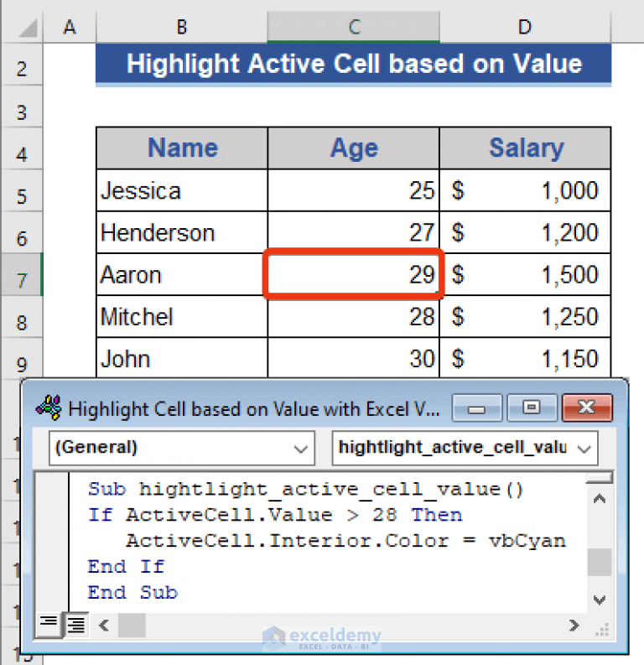The height and width of the screenshot is (665, 644).
Task: Select row 4 header
Action: click(x=22, y=149)
